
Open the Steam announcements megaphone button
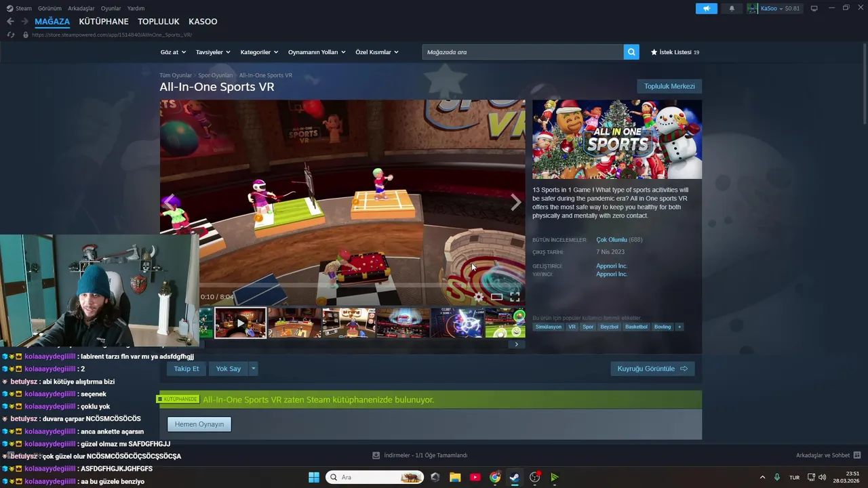point(706,8)
